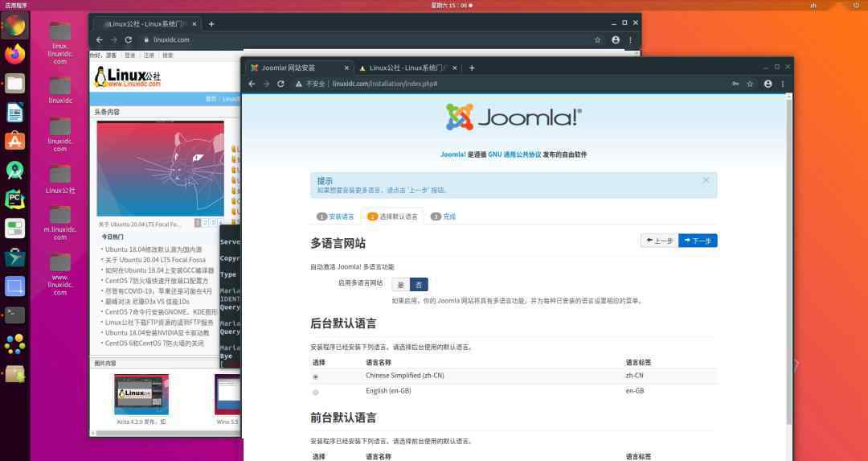The height and width of the screenshot is (461, 868).
Task: Open profile avatar in Joomla browser window
Action: [768, 84]
